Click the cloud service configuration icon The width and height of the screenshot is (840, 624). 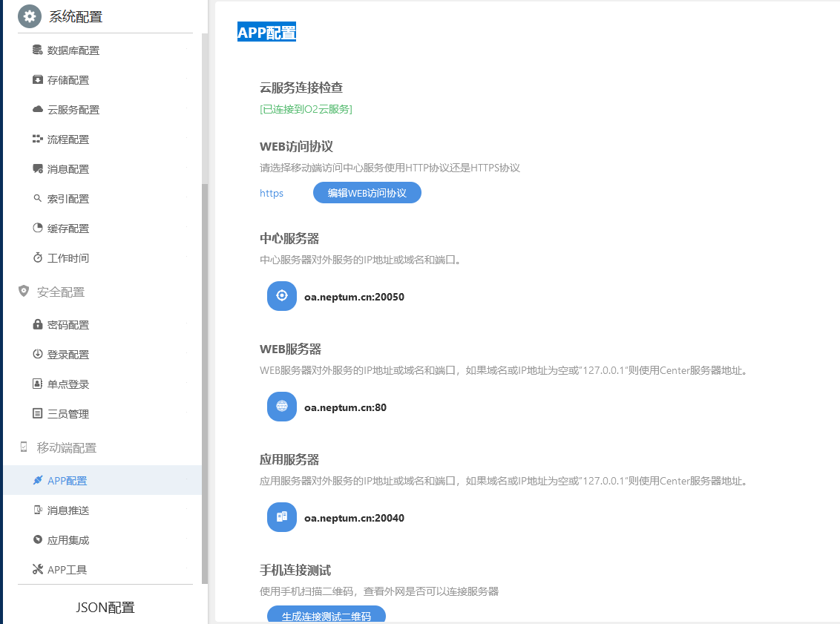coord(38,109)
